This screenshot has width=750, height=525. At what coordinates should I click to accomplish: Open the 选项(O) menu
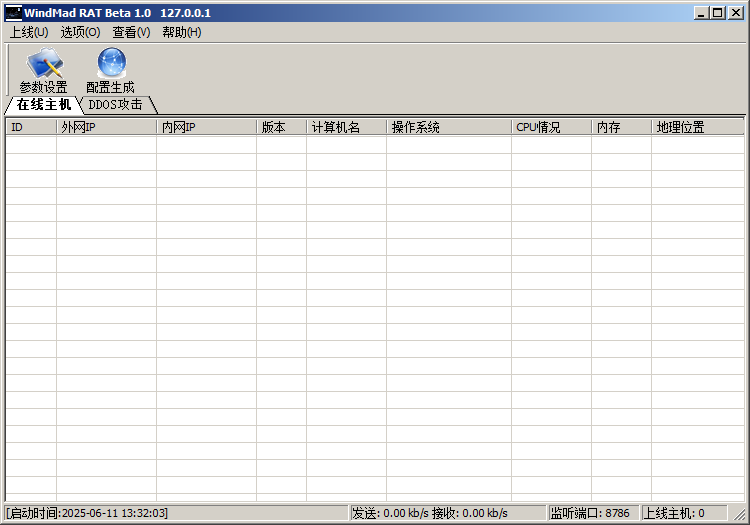pyautogui.click(x=80, y=32)
